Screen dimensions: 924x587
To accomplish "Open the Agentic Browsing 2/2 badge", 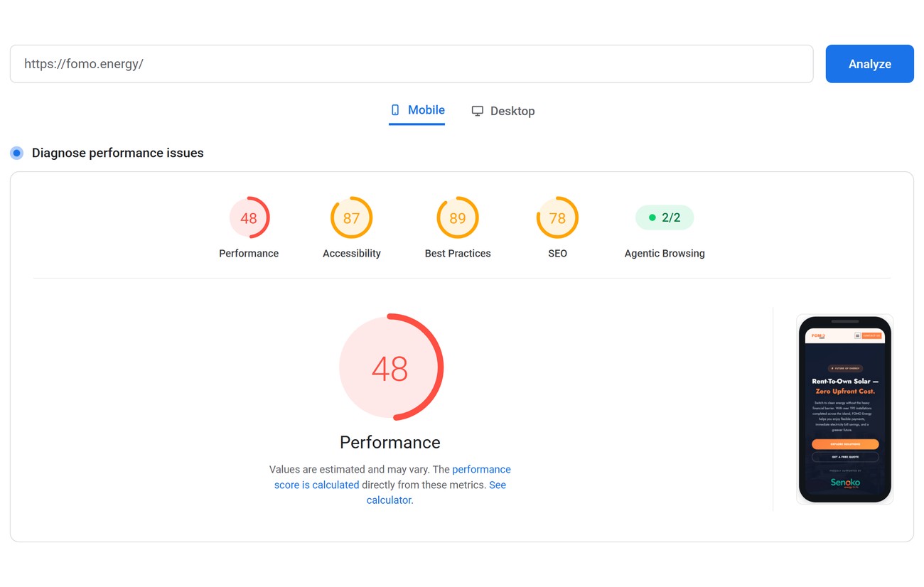I will [665, 217].
